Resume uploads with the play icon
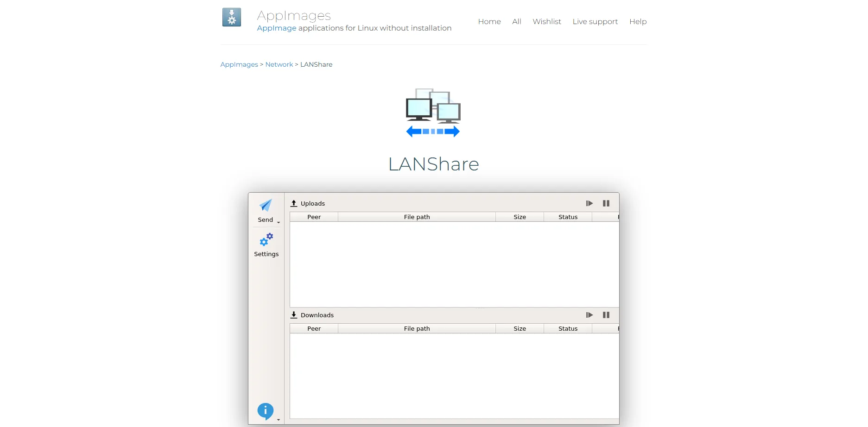The width and height of the screenshot is (868, 427). click(589, 203)
